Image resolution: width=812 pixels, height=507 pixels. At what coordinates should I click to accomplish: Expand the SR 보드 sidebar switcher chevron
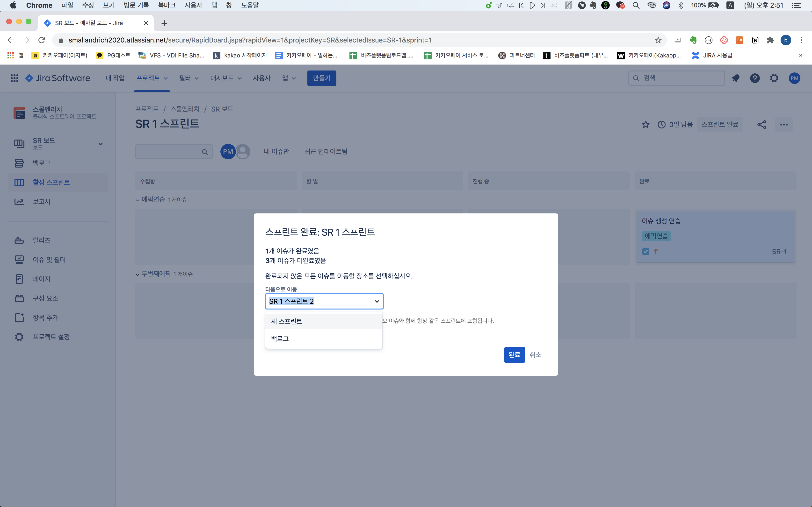[100, 144]
